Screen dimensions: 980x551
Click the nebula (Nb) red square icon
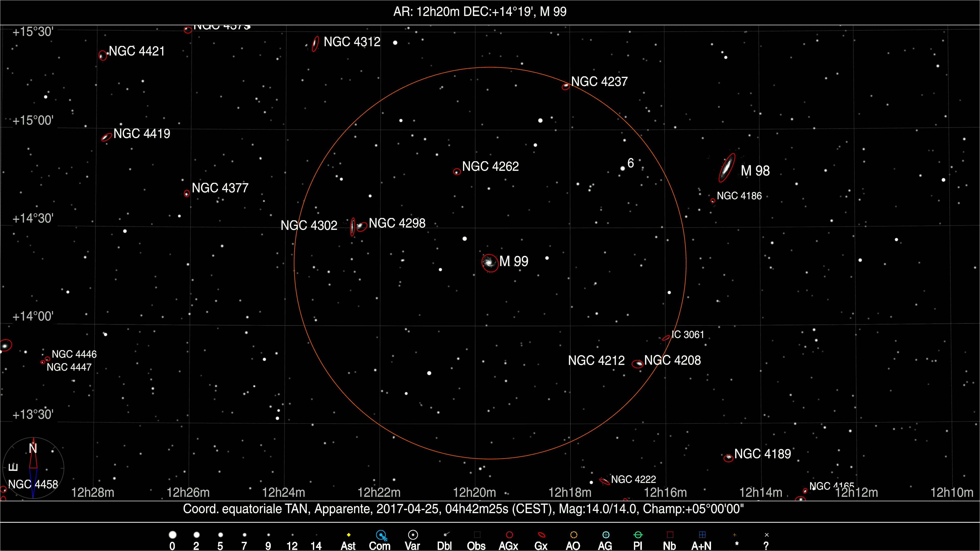point(670,535)
